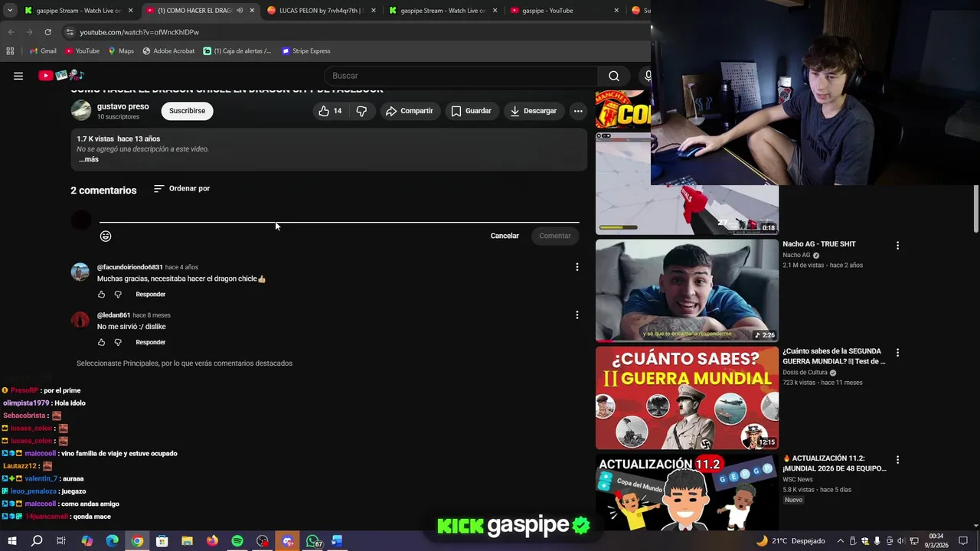
Task: Open Windows taskbar search
Action: coord(37,541)
